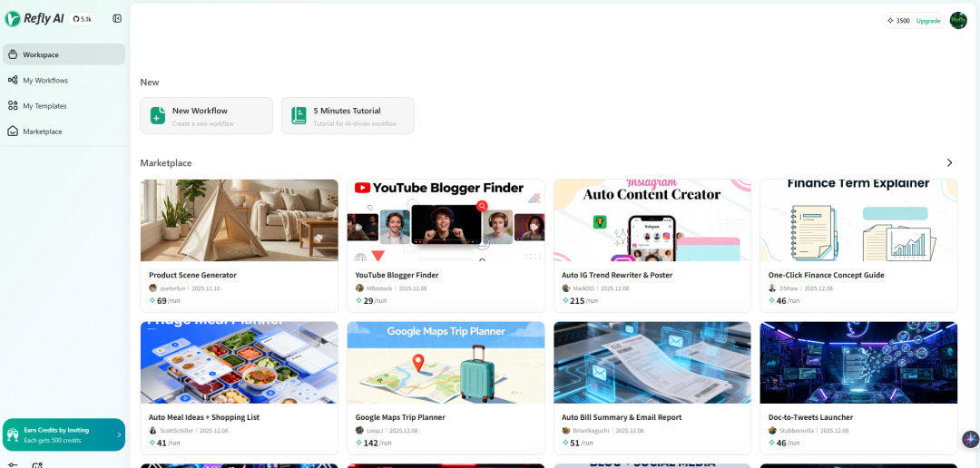
Task: Click Auto IG Trend Rewriter & Poster title
Action: tap(617, 275)
